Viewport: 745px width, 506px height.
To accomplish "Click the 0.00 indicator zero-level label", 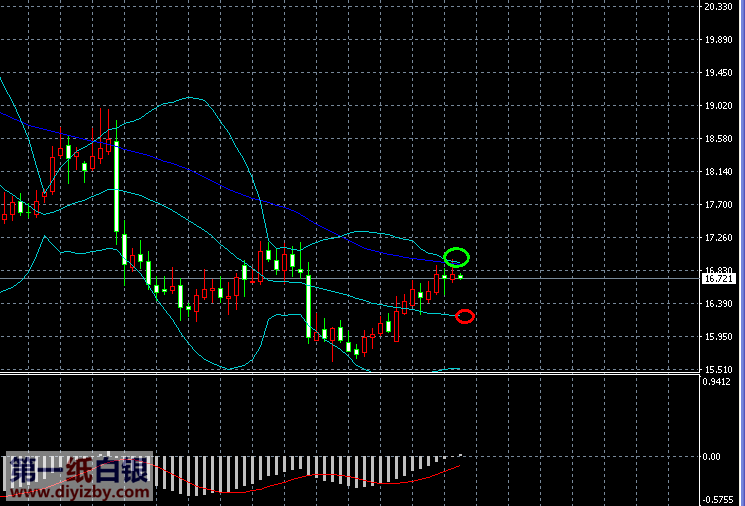I will coord(712,456).
